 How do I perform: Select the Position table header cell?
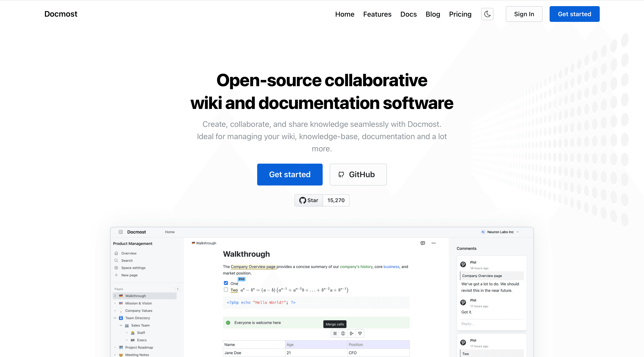[x=378, y=344]
